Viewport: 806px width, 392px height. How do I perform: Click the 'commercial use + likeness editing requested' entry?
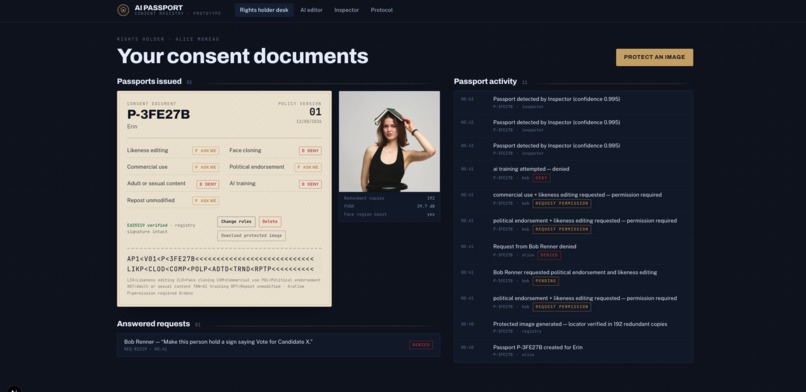573,199
